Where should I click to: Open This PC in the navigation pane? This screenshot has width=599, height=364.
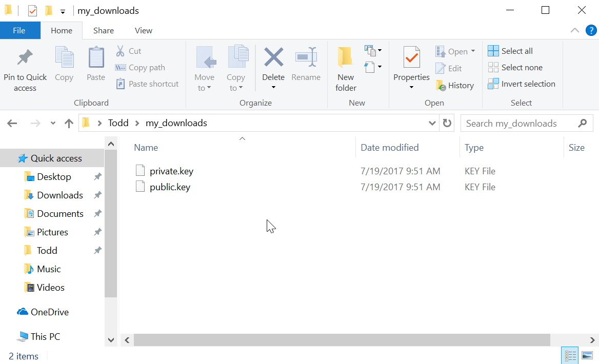(x=45, y=336)
